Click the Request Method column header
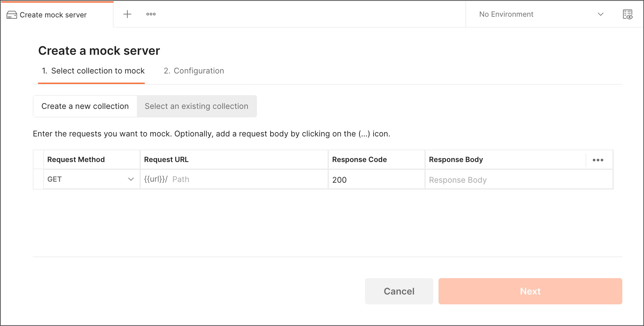Screen dimensions: 644x326 [76, 160]
